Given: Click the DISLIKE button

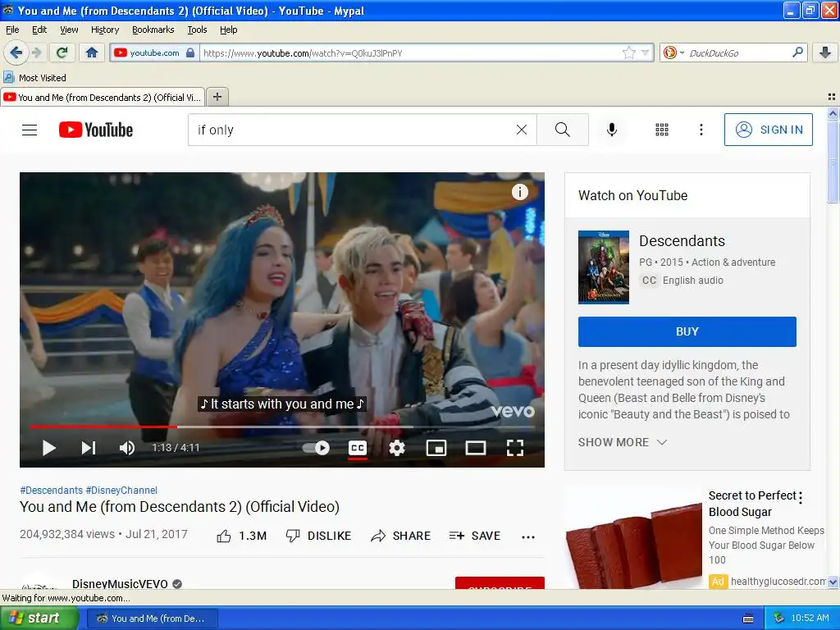Looking at the screenshot, I should (x=319, y=536).
